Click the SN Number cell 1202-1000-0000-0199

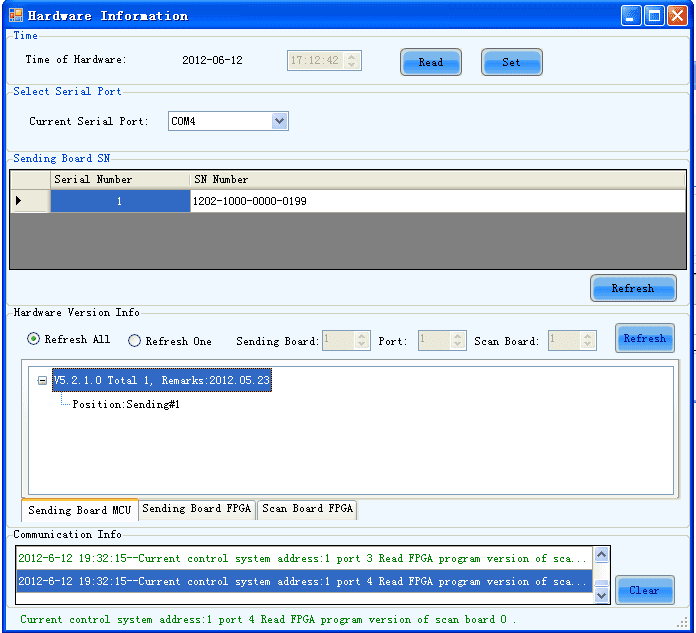[x=437, y=201]
